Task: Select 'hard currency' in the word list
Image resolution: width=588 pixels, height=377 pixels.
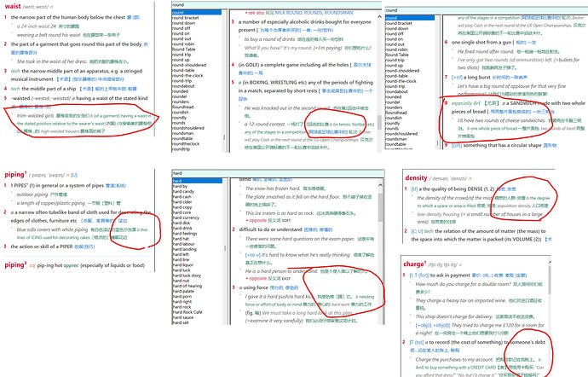Action: click(186, 217)
